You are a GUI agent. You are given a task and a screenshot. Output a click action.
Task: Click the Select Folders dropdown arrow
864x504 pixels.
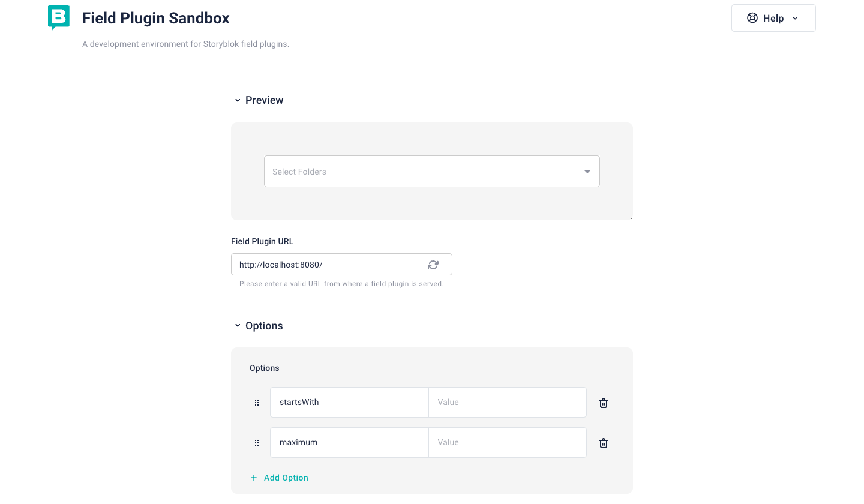(587, 172)
